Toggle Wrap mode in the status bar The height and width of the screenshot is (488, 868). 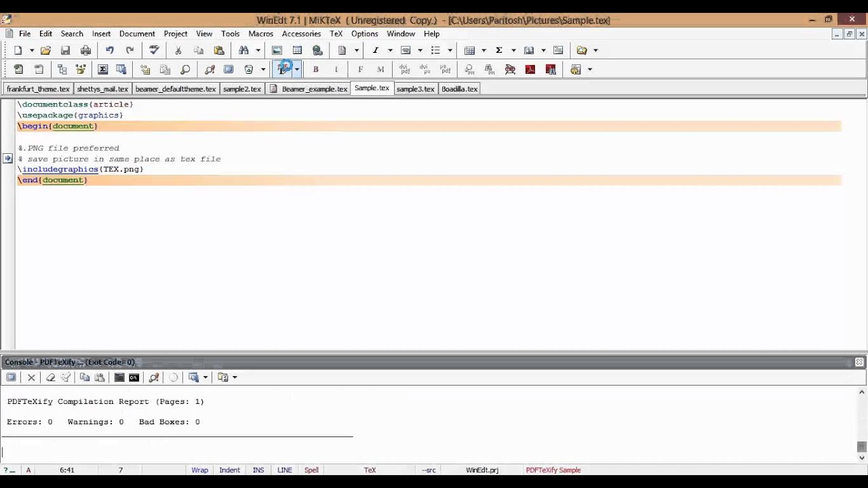(x=199, y=470)
